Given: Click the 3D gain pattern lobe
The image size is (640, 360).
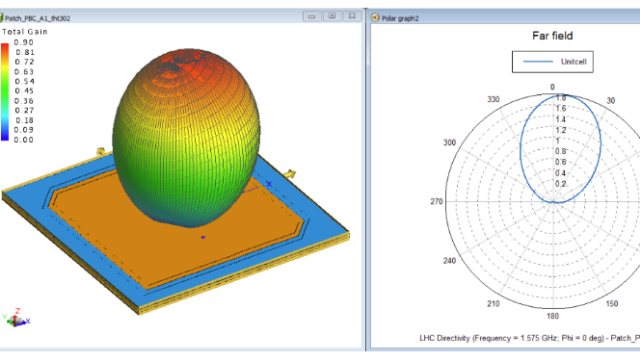Looking at the screenshot, I should coord(186,137).
